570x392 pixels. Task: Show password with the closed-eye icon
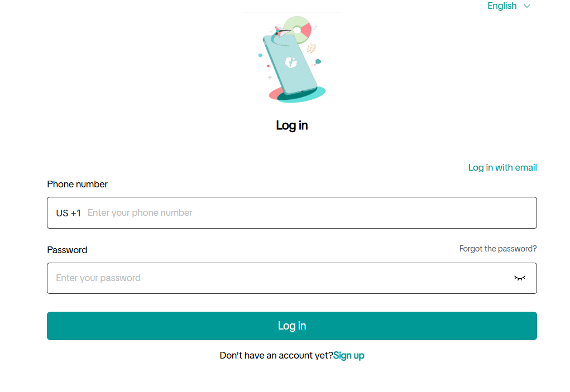(x=519, y=278)
